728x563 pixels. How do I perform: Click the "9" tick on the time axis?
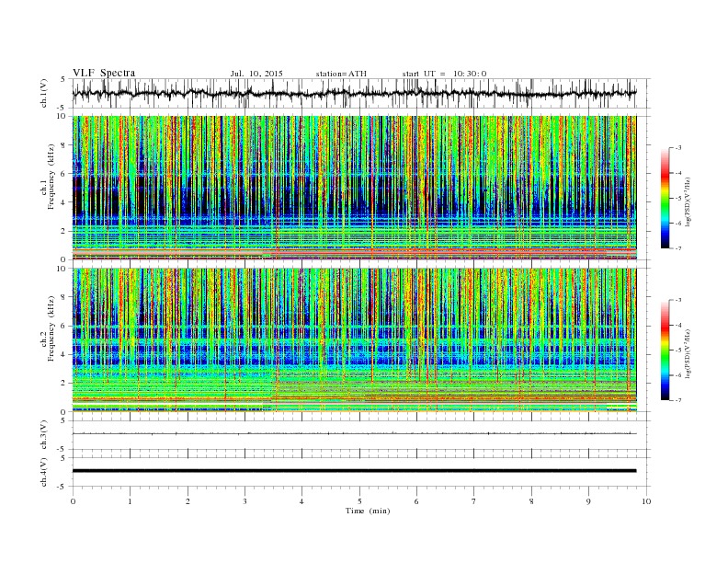(588, 501)
